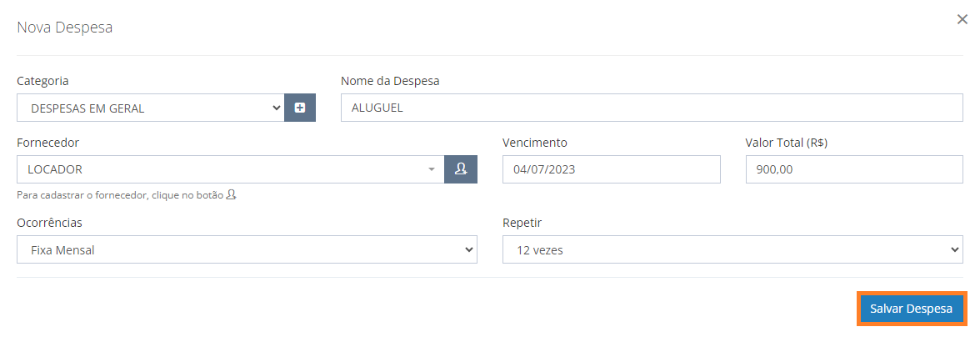Open the Ocorrências dropdown set to Fixa Mensal
The image size is (980, 352).
coord(247,249)
